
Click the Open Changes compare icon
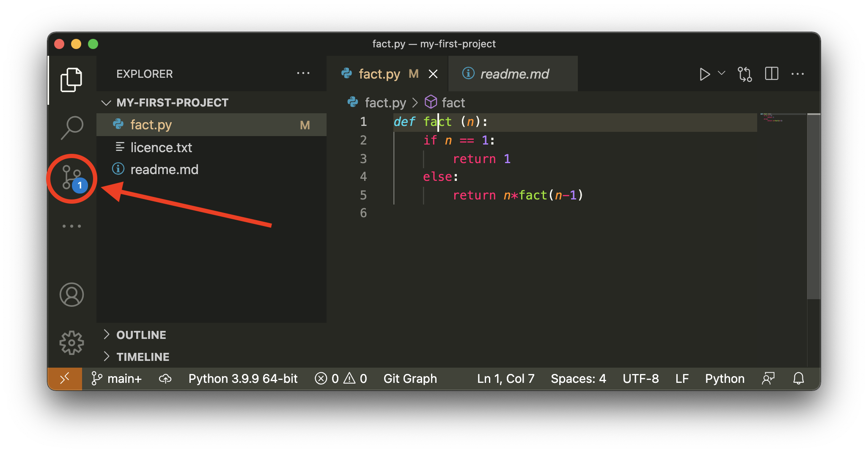(x=744, y=74)
